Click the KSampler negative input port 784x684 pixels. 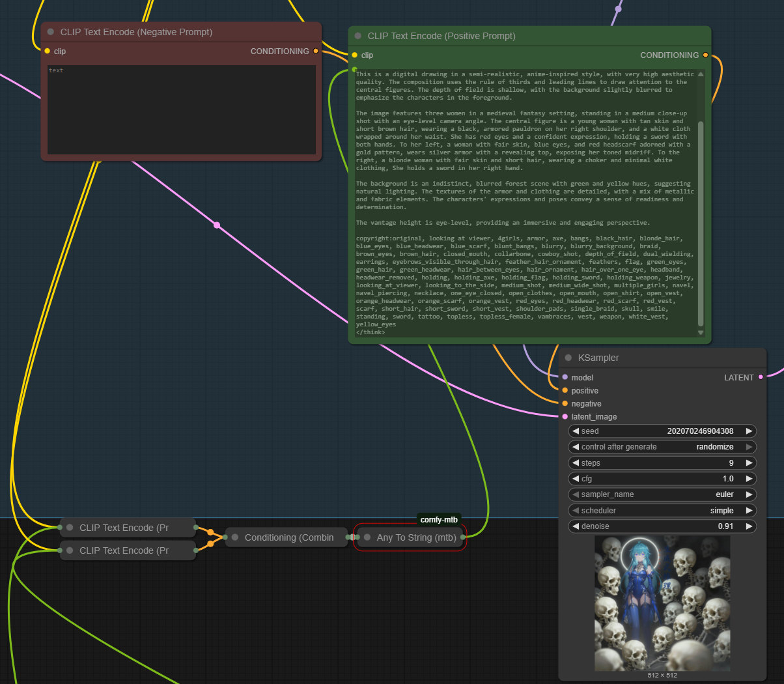pos(565,403)
